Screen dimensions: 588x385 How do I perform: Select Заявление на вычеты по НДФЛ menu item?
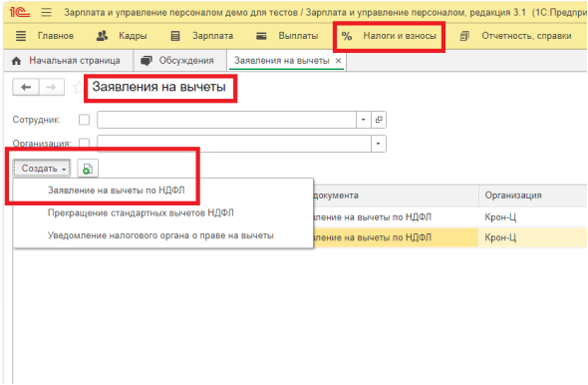(117, 191)
